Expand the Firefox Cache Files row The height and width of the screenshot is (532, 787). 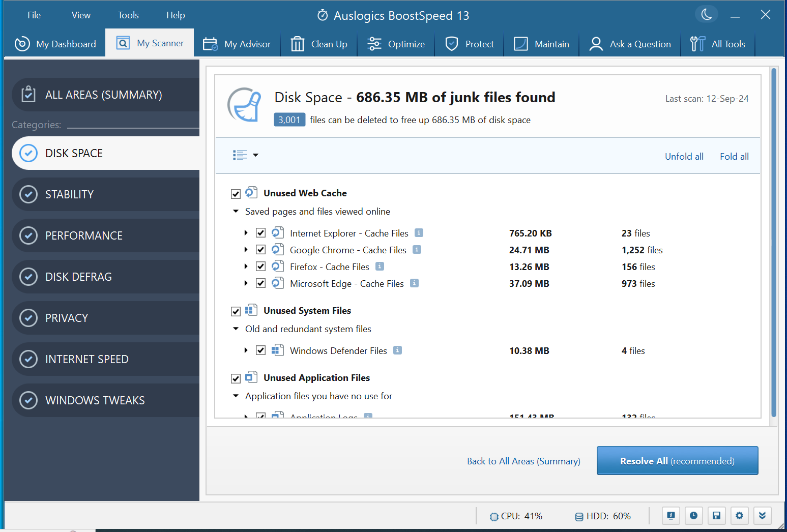[246, 267]
